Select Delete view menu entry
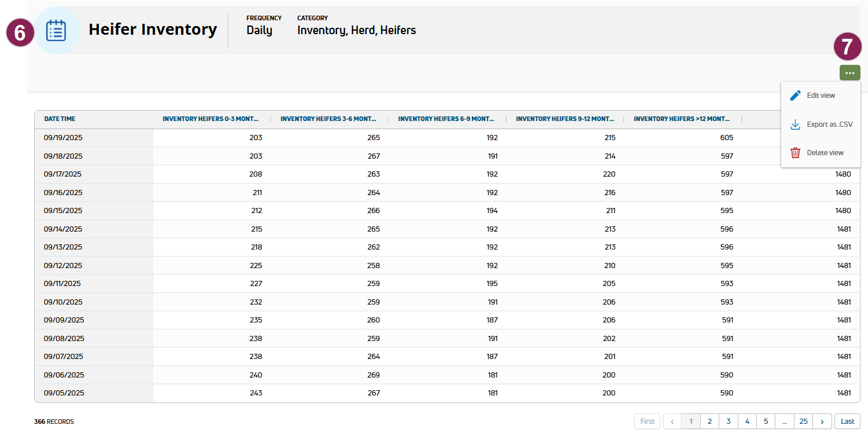The height and width of the screenshot is (436, 868). 825,153
